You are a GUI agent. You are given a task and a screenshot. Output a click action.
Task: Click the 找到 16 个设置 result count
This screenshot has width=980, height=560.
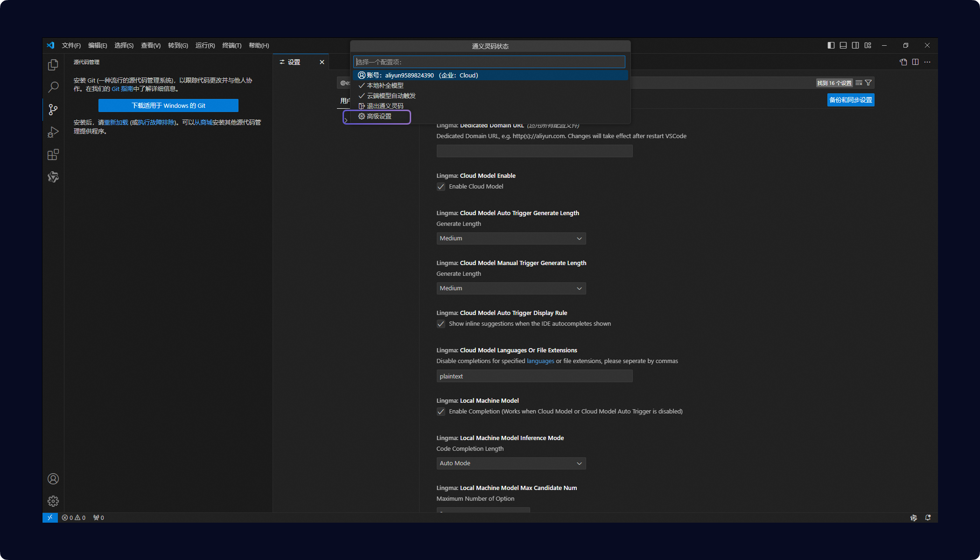(834, 83)
